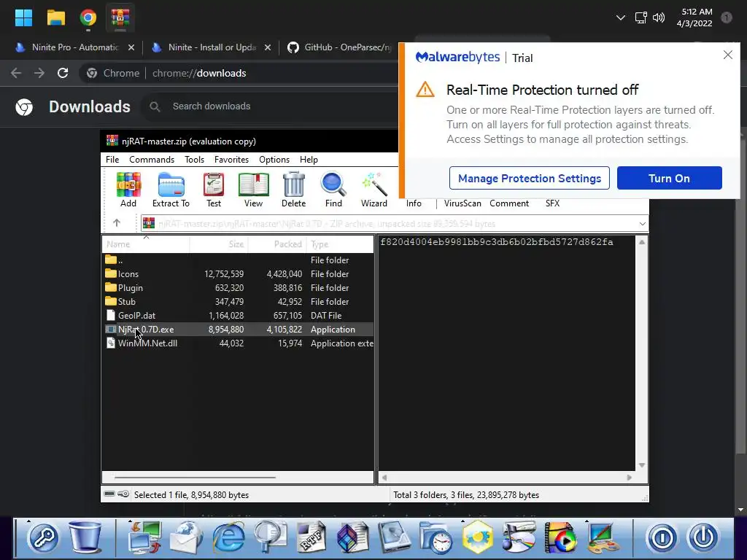Close the Ninite Install or Update tab
The width and height of the screenshot is (747, 560).
[268, 47]
